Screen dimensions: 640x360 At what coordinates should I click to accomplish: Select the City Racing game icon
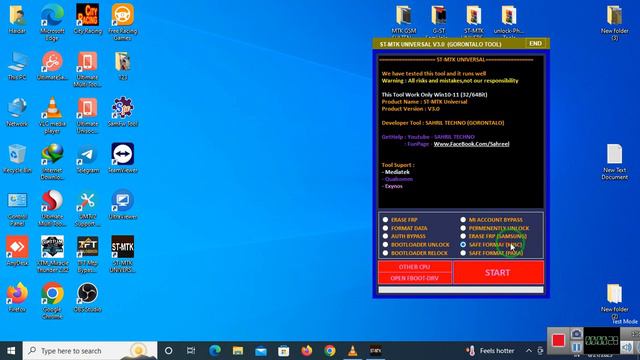(x=87, y=18)
